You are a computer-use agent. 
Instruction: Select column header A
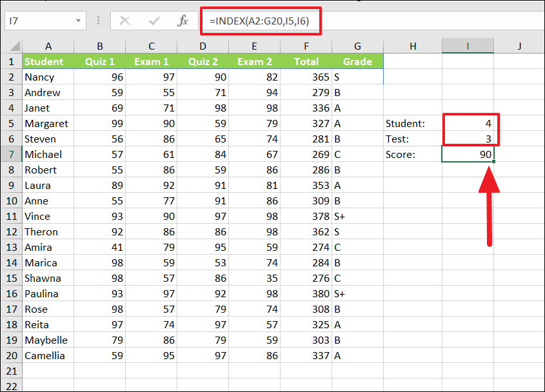(x=48, y=46)
